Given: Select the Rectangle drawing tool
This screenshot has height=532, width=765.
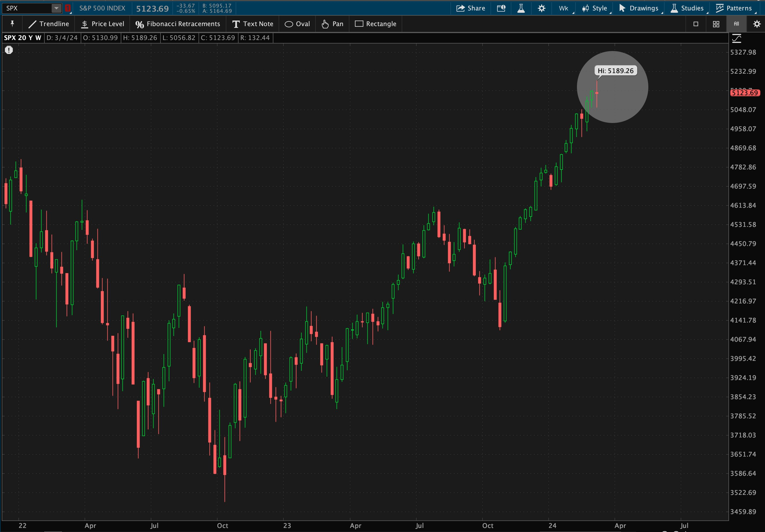Looking at the screenshot, I should 376,24.
